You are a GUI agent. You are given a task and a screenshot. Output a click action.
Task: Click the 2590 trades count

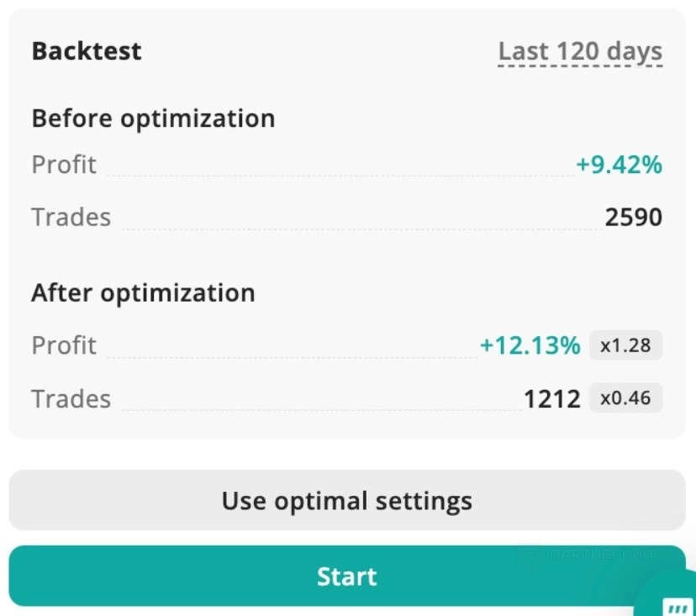pos(633,218)
